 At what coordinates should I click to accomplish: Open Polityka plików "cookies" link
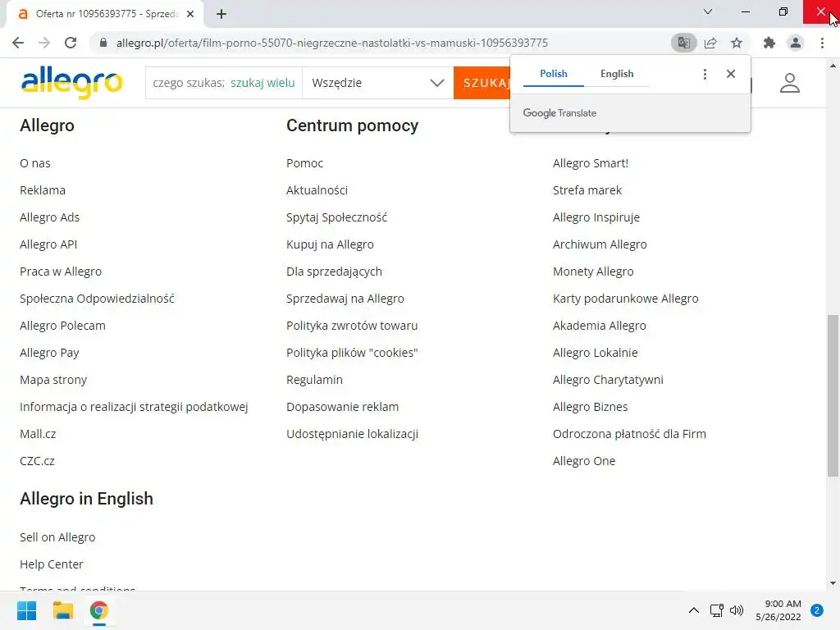pyautogui.click(x=352, y=353)
